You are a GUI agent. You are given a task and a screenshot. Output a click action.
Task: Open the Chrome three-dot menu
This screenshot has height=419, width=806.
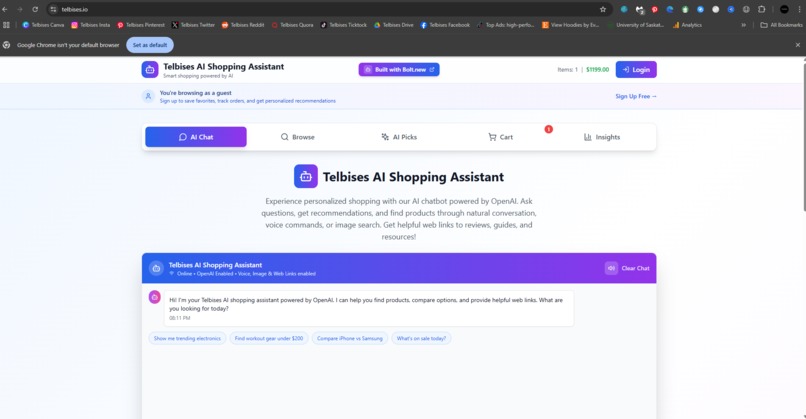(799, 9)
